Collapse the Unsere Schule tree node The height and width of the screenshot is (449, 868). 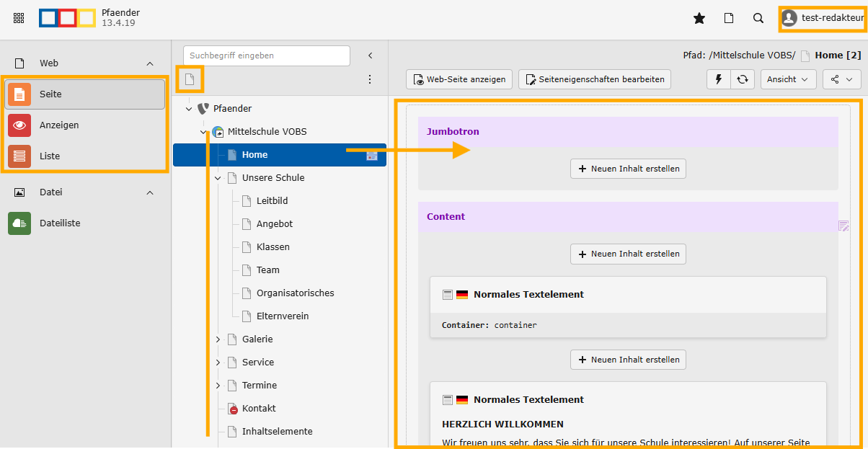point(218,178)
